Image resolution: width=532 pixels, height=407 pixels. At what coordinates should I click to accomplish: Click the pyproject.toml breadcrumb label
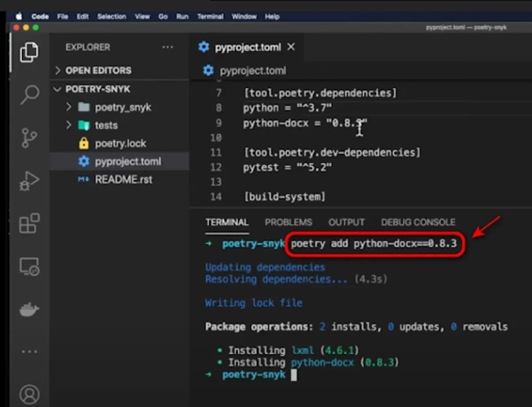coord(253,71)
